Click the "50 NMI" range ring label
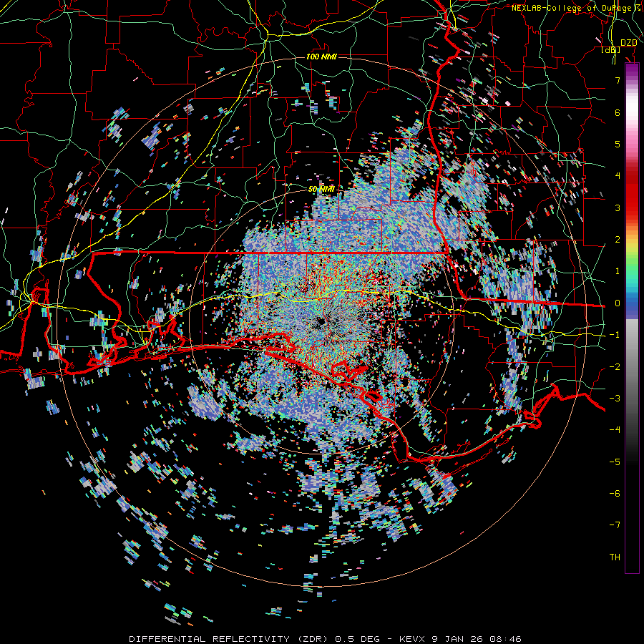 tap(321, 190)
